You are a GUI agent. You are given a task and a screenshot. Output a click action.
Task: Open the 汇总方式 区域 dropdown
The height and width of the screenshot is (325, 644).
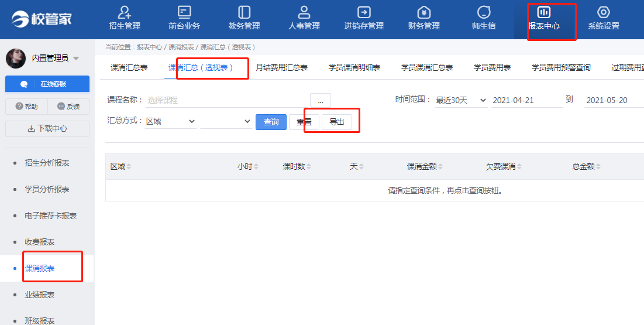[170, 121]
